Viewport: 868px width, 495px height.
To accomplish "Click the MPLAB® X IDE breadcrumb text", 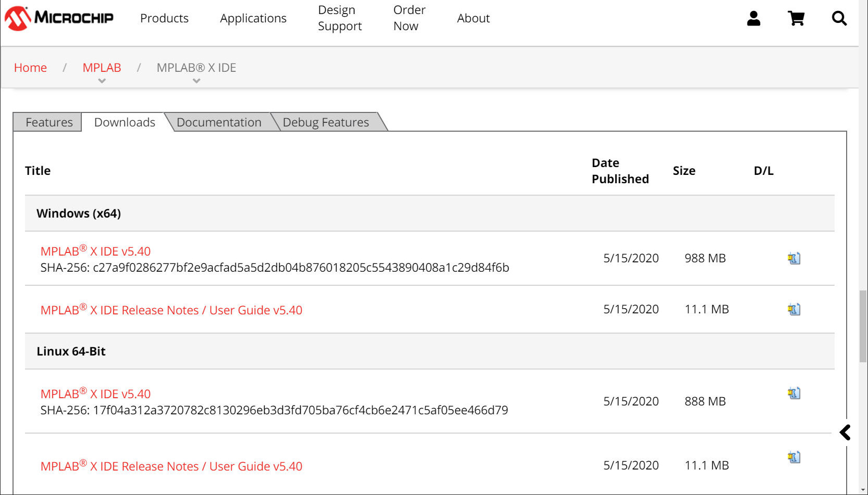I will click(x=196, y=68).
